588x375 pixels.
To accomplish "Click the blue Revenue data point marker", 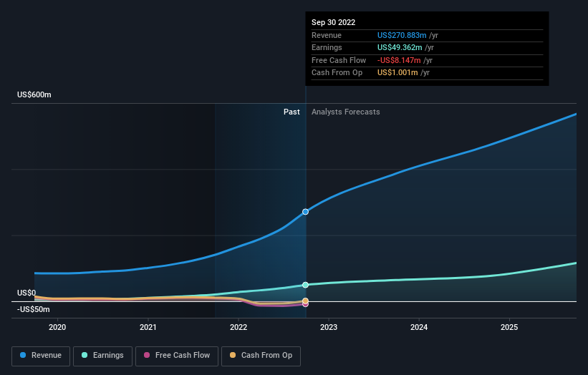I will pyautogui.click(x=305, y=212).
